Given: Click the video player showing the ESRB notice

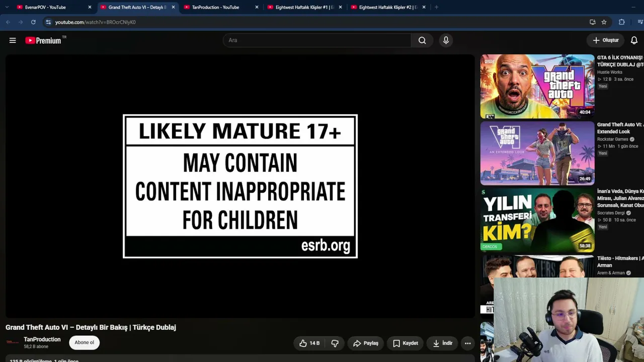Looking at the screenshot, I should [x=240, y=186].
